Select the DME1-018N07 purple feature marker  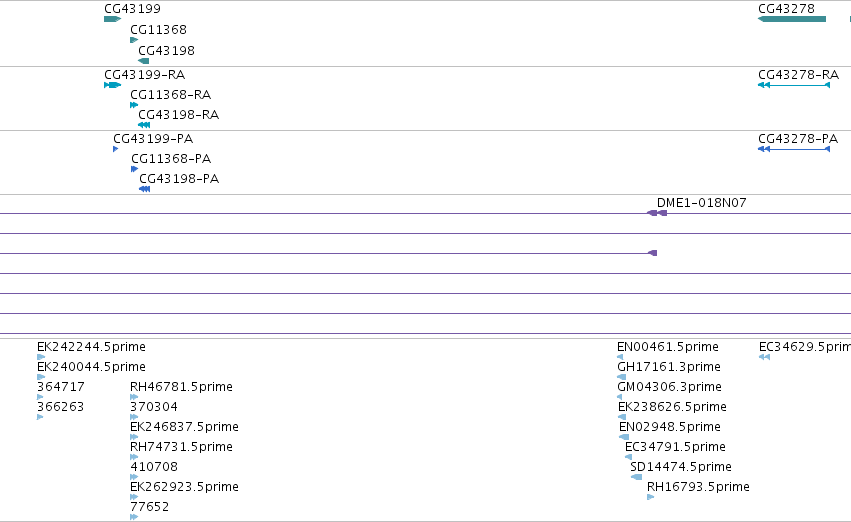tap(657, 213)
